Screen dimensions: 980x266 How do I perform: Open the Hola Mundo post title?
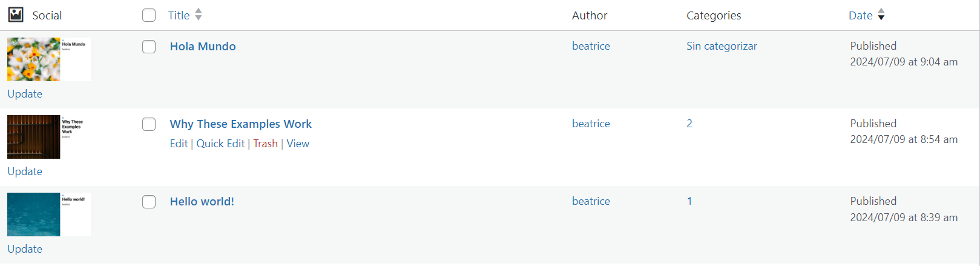[x=203, y=47]
